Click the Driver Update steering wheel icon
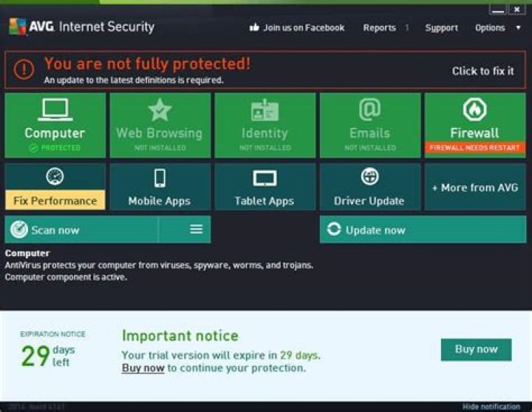Screen dimensions: 532x412 coord(370,176)
